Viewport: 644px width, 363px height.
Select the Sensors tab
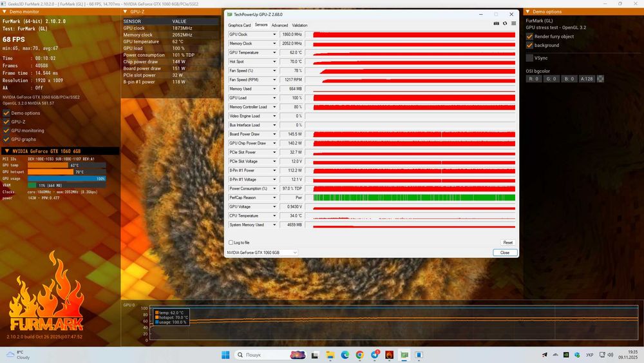261,25
